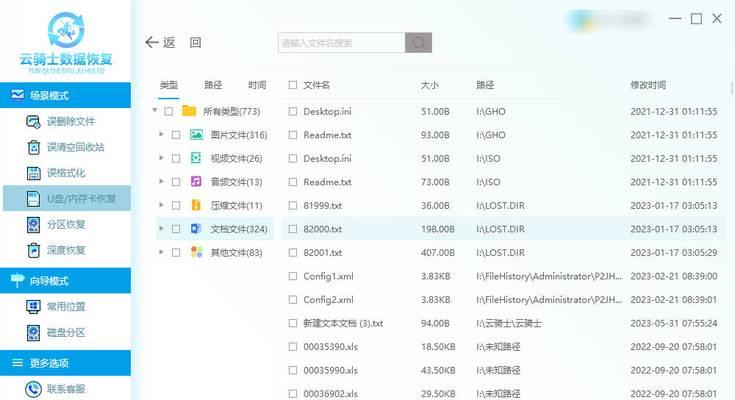
Task: Select the 深度恢复 deep recovery icon
Action: pyautogui.click(x=33, y=250)
